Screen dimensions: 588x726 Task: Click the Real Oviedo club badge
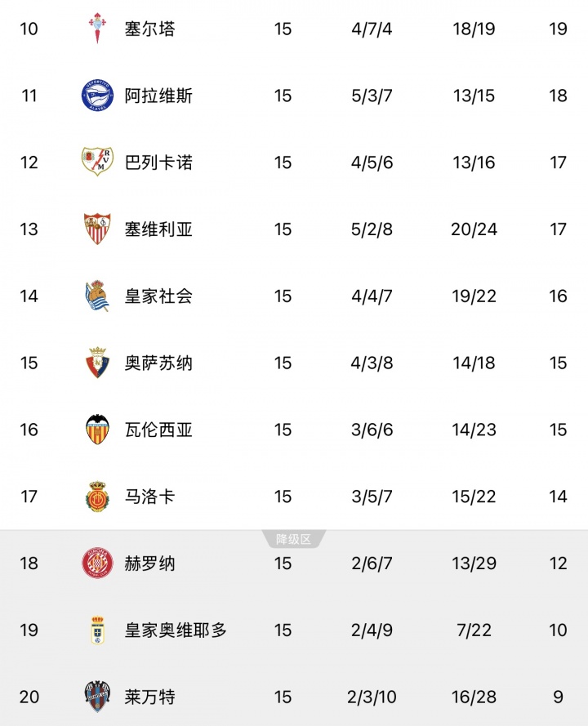click(x=97, y=630)
